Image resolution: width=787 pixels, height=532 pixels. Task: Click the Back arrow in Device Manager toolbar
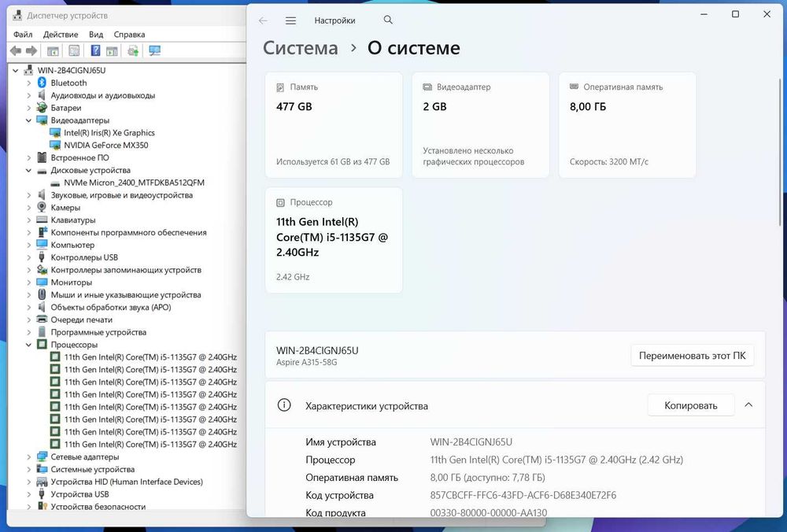[x=16, y=50]
